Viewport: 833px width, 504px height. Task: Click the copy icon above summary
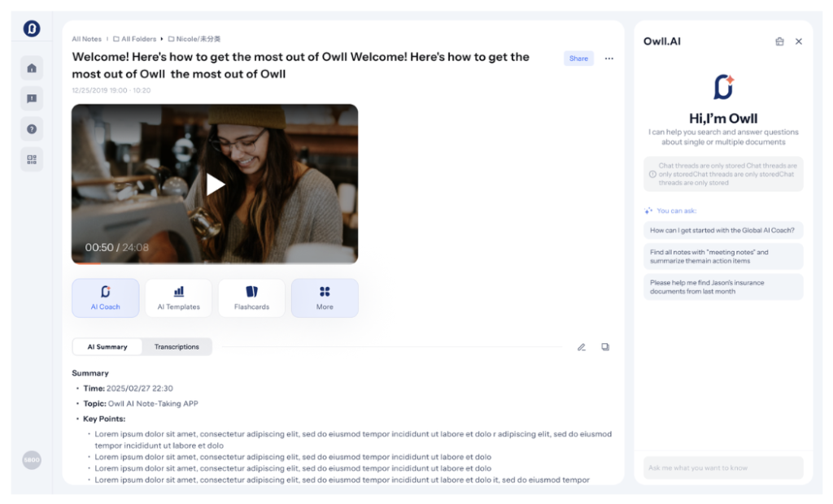pyautogui.click(x=605, y=347)
